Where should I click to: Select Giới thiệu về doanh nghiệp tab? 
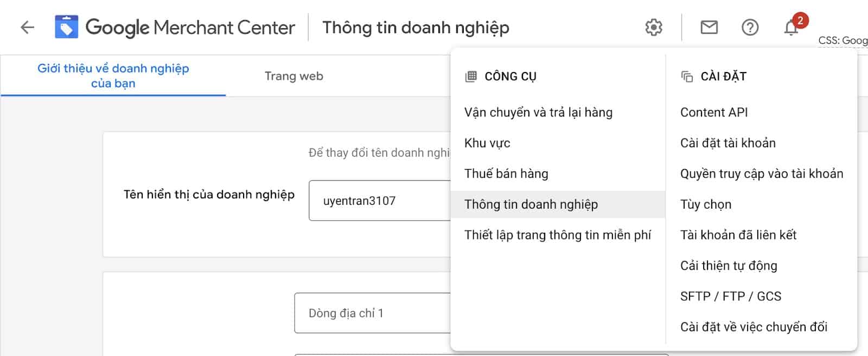click(113, 76)
